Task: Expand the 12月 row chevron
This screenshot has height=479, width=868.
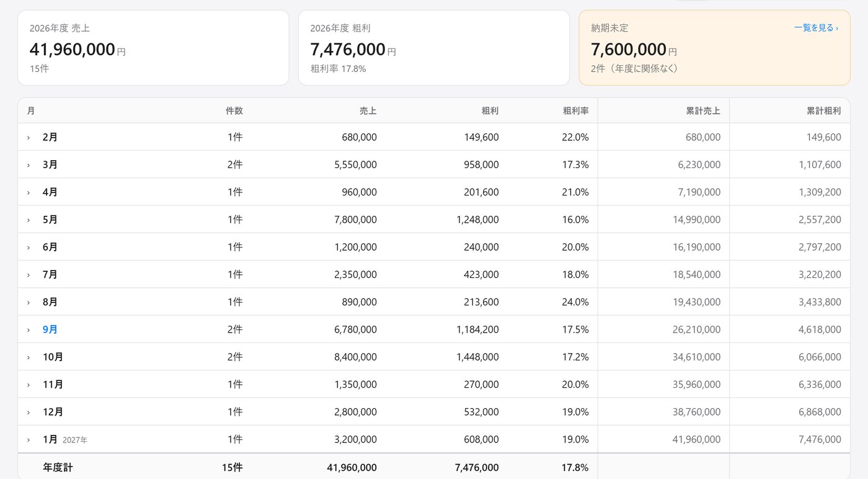Action: (29, 412)
